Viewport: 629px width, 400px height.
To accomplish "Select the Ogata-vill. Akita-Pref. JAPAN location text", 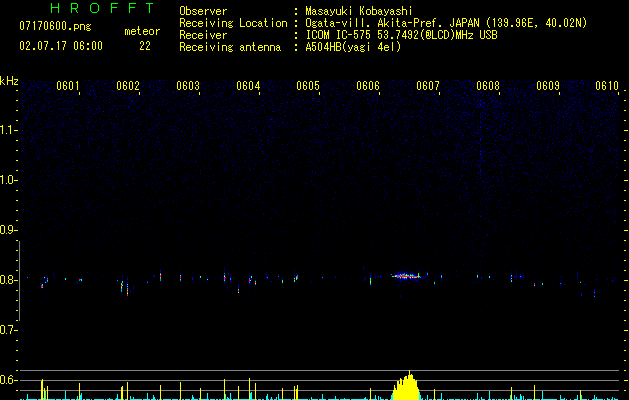I will pos(446,23).
